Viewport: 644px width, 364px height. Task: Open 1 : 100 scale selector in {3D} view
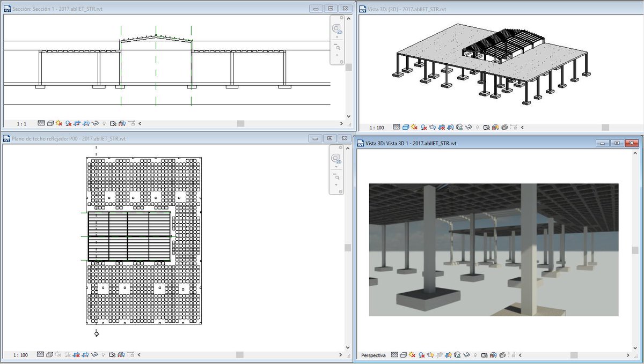pyautogui.click(x=377, y=128)
